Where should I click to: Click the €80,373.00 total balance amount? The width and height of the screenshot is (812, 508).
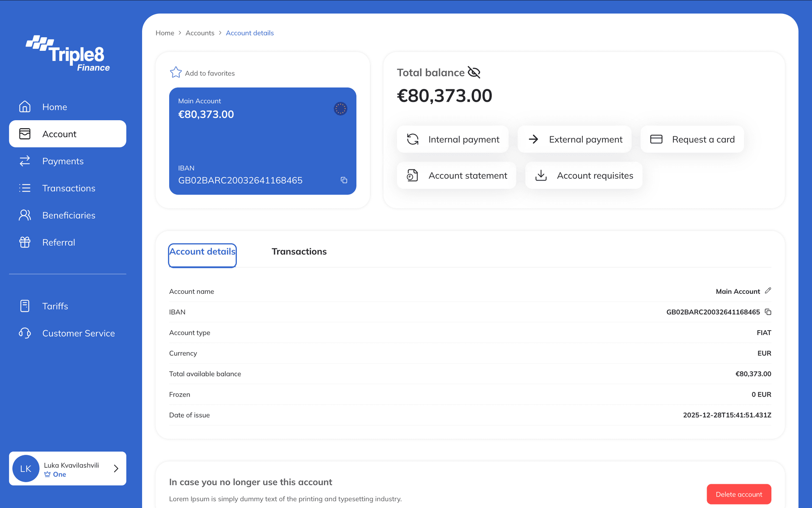(x=444, y=96)
